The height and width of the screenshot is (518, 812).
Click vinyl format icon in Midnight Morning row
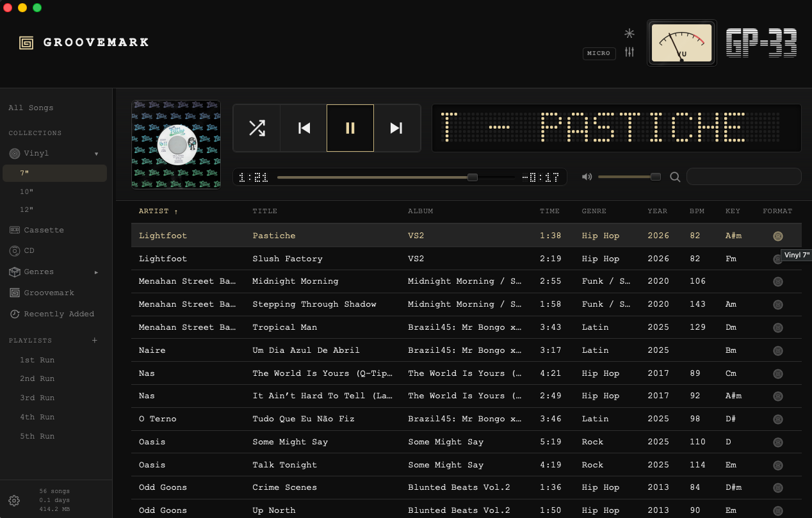click(778, 282)
